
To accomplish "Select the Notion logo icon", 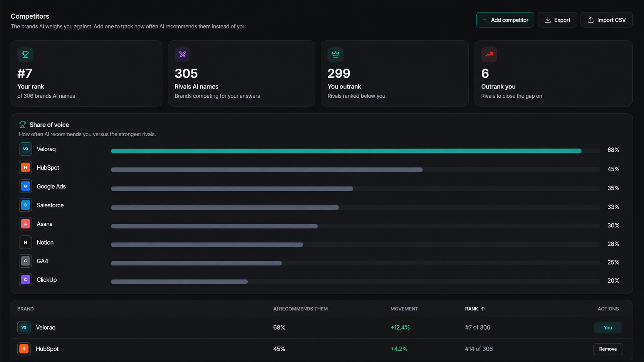I will tap(25, 242).
